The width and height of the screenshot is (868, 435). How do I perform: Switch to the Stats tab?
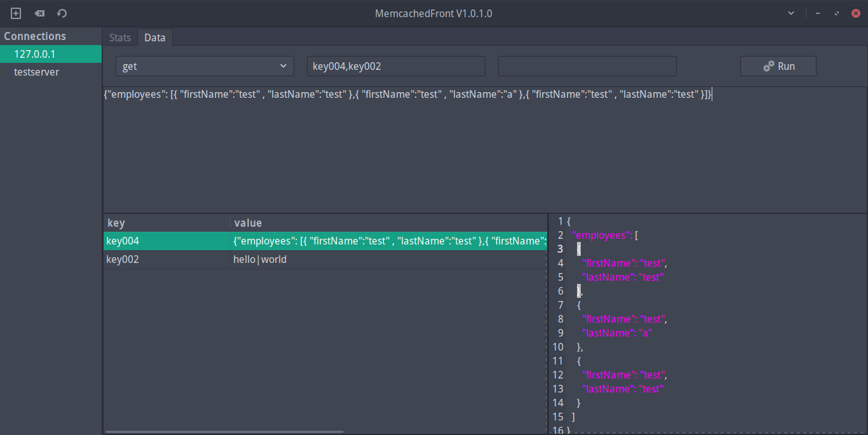120,37
